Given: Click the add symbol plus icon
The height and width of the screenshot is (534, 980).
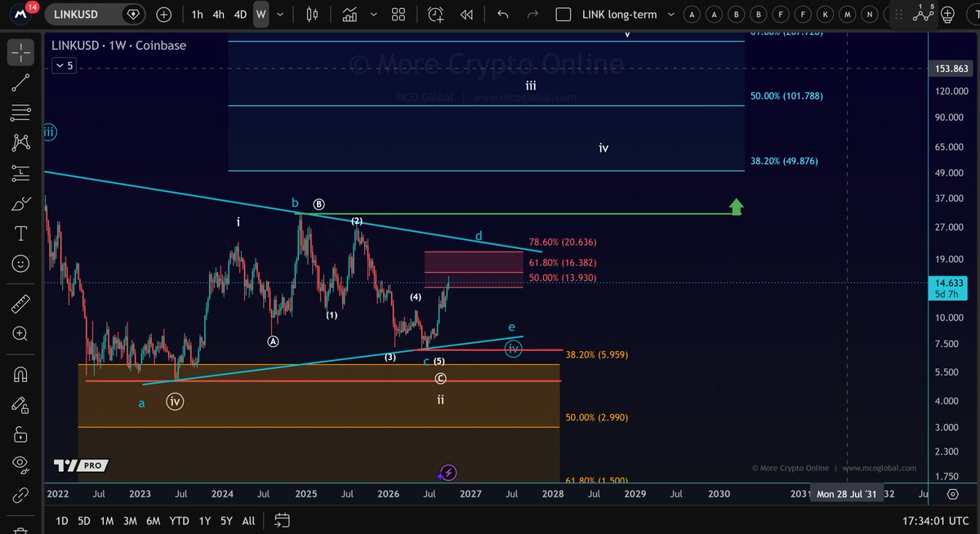Looking at the screenshot, I should point(163,14).
